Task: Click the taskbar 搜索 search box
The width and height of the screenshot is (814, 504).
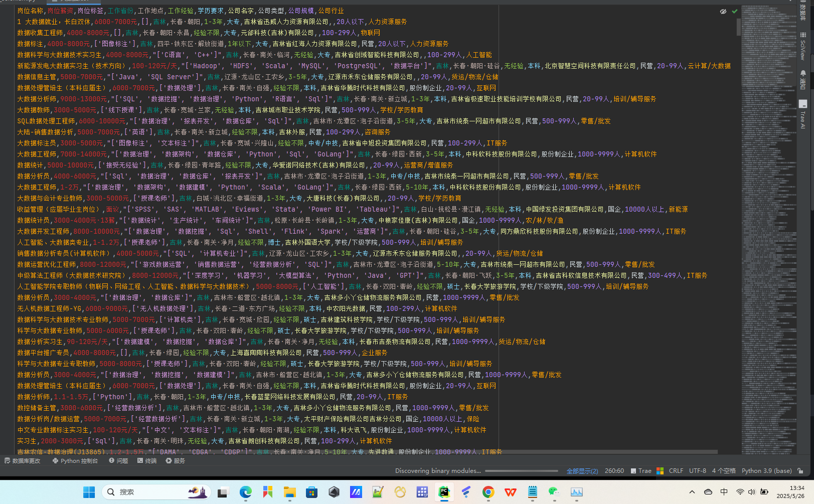Action: pos(156,492)
